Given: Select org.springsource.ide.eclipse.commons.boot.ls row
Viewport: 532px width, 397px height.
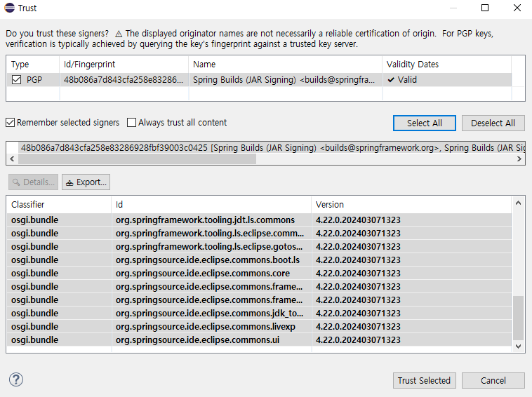Looking at the screenshot, I should click(259, 260).
